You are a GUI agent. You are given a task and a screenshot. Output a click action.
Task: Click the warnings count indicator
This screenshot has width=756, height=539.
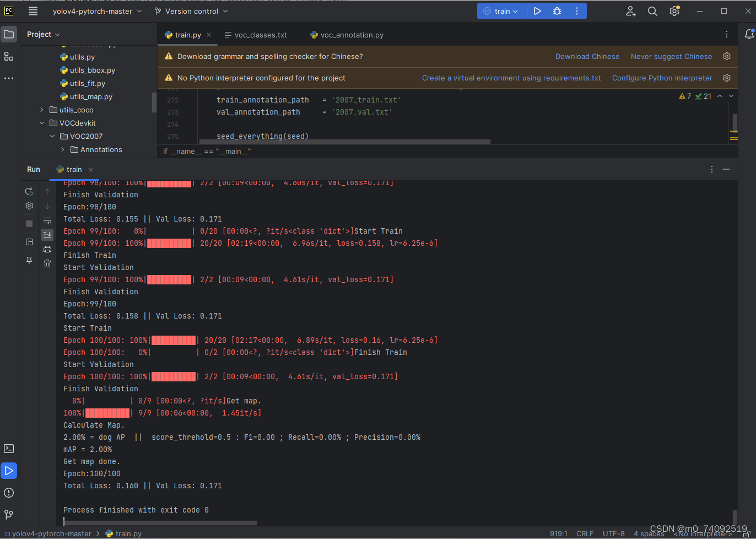point(685,96)
